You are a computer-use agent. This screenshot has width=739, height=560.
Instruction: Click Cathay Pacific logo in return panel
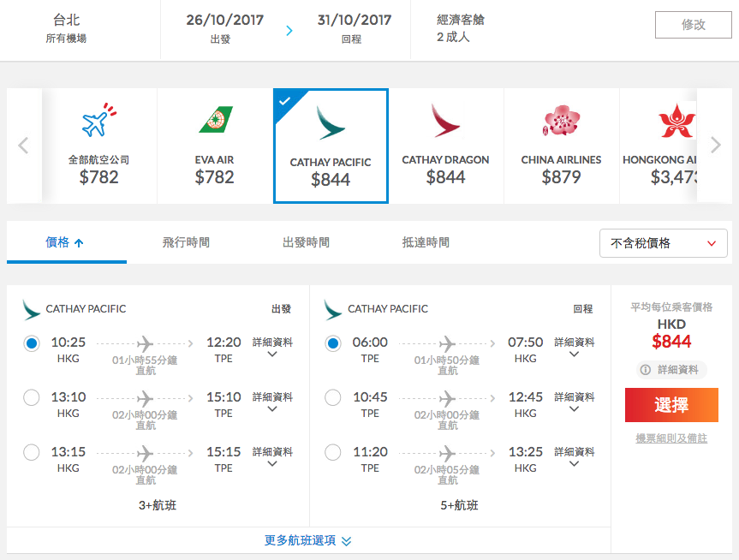tap(333, 310)
